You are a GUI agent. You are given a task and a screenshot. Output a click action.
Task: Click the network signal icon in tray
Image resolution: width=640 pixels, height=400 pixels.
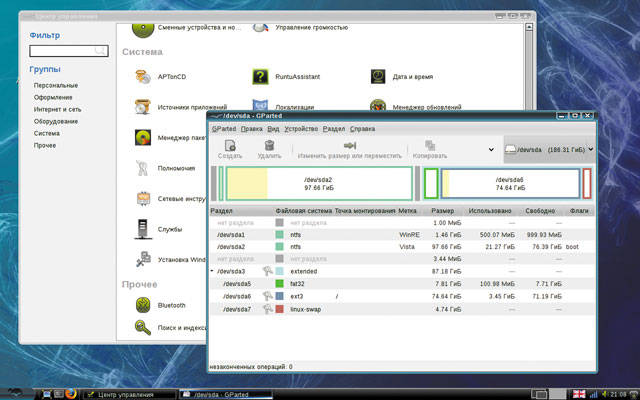click(593, 394)
